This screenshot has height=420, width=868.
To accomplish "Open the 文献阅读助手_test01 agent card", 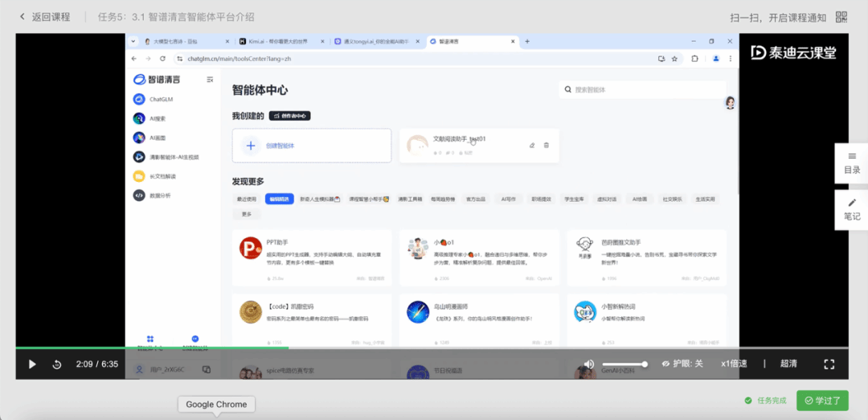I will (x=479, y=146).
